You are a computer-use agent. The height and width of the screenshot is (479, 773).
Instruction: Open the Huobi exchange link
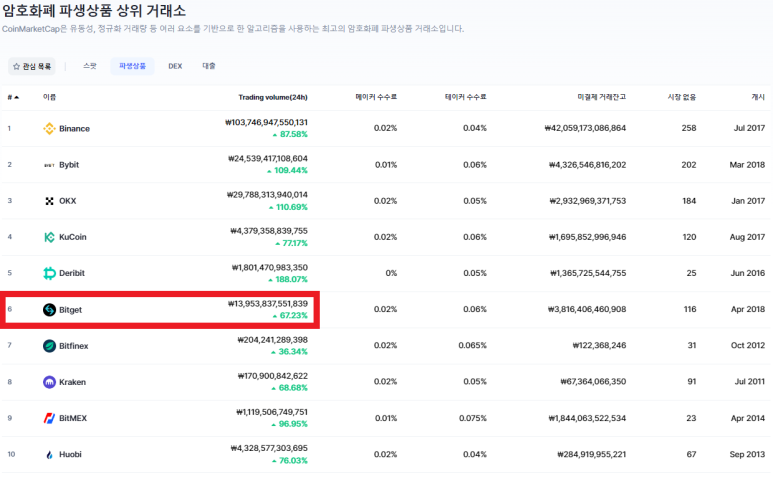point(70,454)
